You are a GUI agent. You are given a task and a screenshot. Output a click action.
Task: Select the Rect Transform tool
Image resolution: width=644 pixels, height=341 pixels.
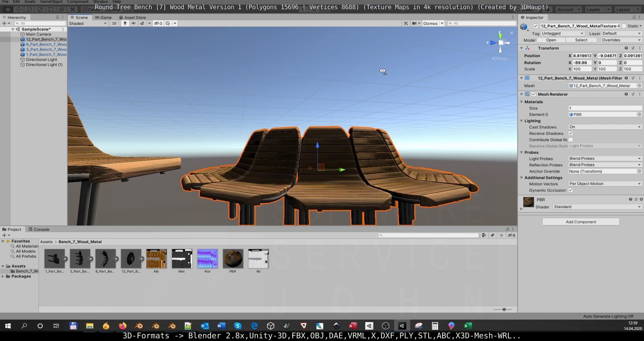pyautogui.click(x=51, y=10)
